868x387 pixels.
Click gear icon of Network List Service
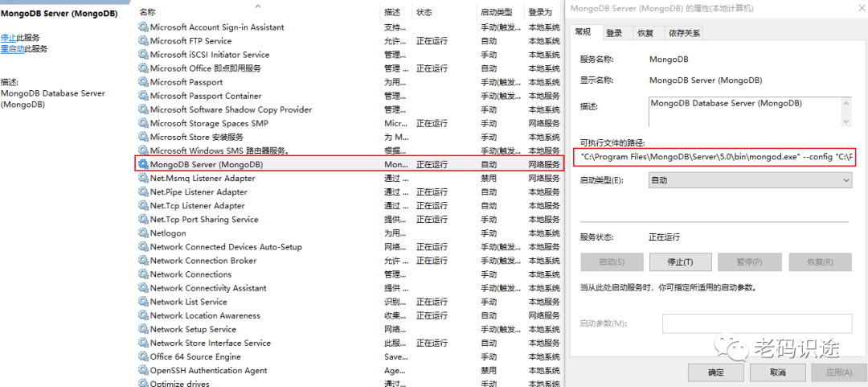tap(143, 302)
